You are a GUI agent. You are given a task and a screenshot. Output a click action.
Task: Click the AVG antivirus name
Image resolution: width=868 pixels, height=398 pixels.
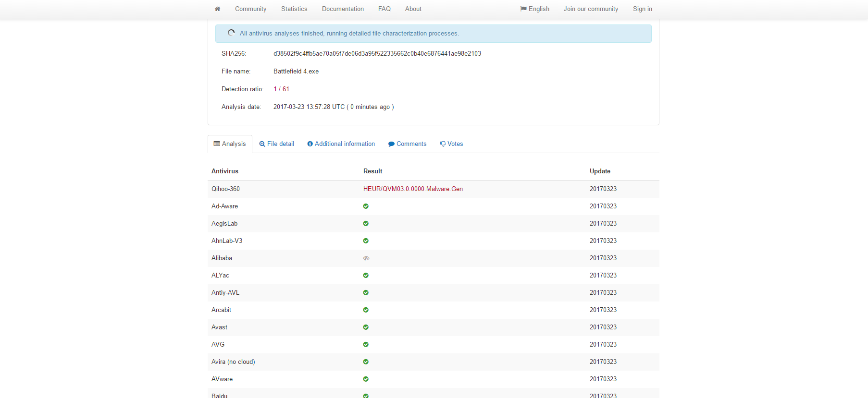click(218, 345)
